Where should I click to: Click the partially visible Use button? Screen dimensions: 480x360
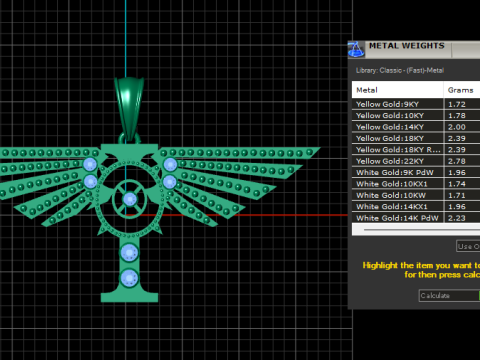pos(468,246)
